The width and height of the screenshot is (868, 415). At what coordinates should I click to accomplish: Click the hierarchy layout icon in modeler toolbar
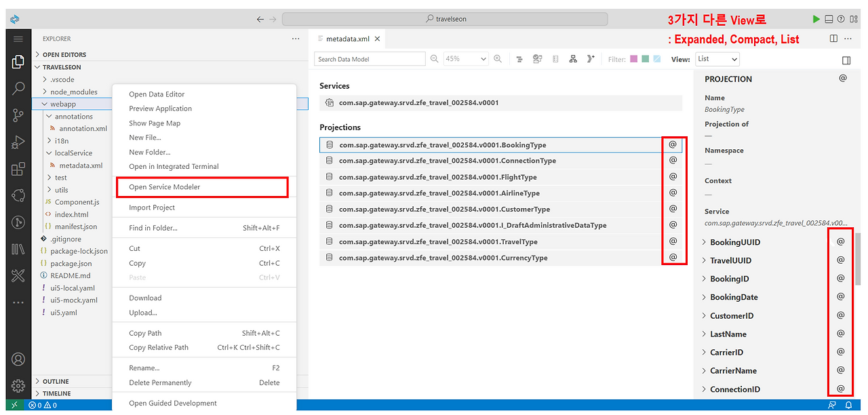click(x=573, y=59)
